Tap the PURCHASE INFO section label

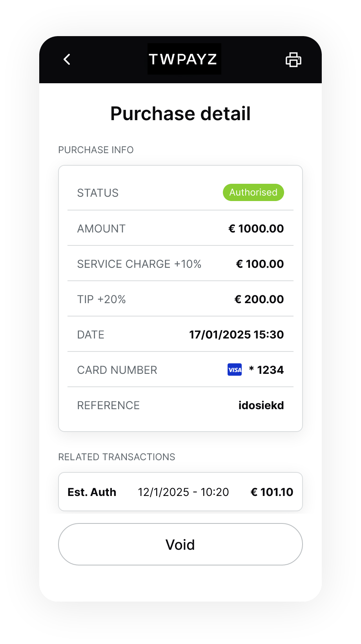(96, 150)
